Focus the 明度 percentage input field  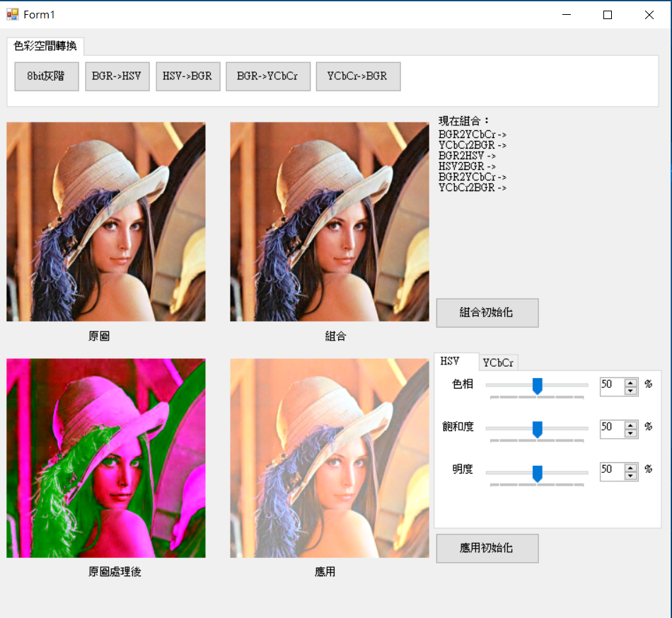(613, 471)
